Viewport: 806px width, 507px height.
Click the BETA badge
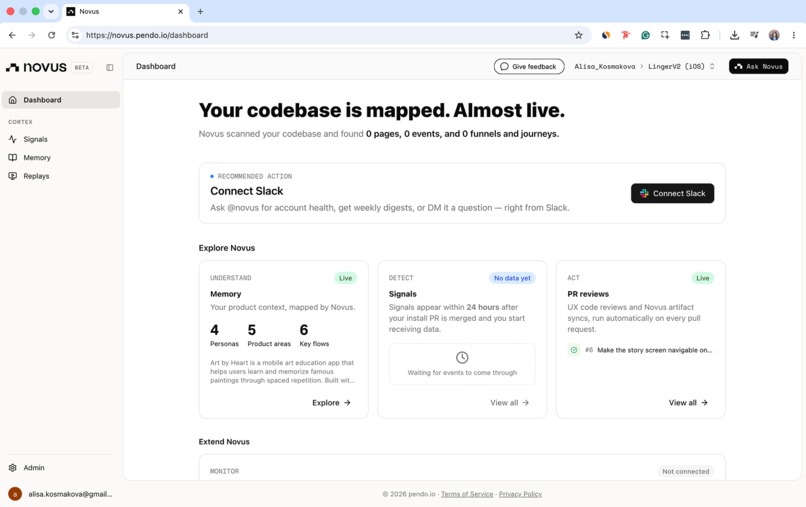coord(82,67)
